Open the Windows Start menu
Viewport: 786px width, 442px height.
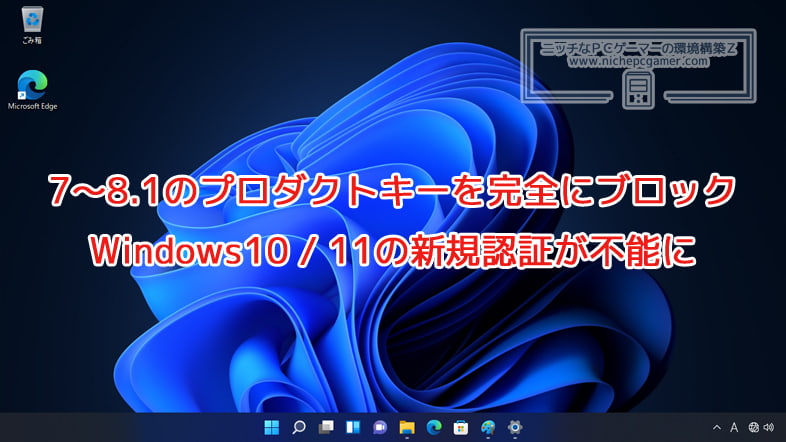(272, 427)
